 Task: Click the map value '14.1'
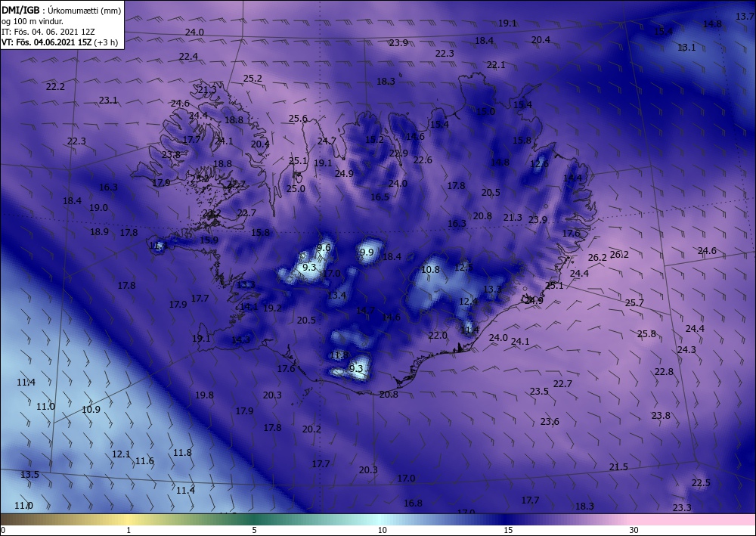[x=249, y=307]
